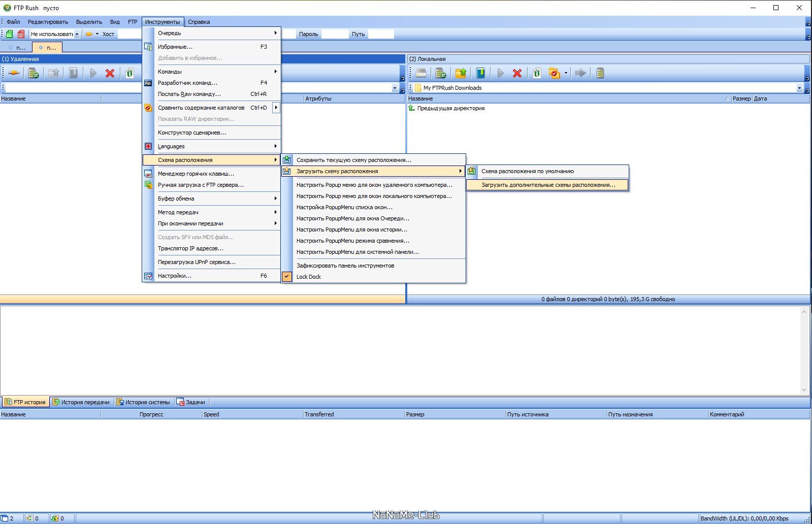Open the remote path combo box dropdown arrow
The image size is (812, 524).
click(395, 88)
